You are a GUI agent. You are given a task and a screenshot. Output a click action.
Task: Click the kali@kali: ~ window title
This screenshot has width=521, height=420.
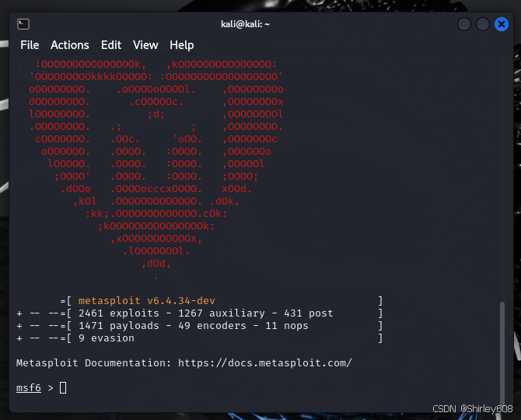(x=245, y=24)
